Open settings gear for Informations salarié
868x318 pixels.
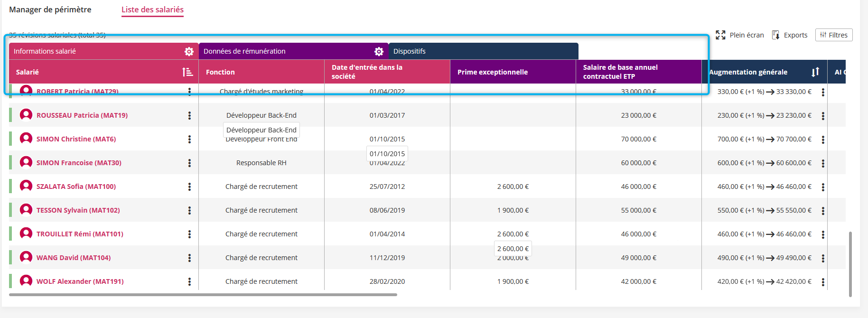coord(189,51)
